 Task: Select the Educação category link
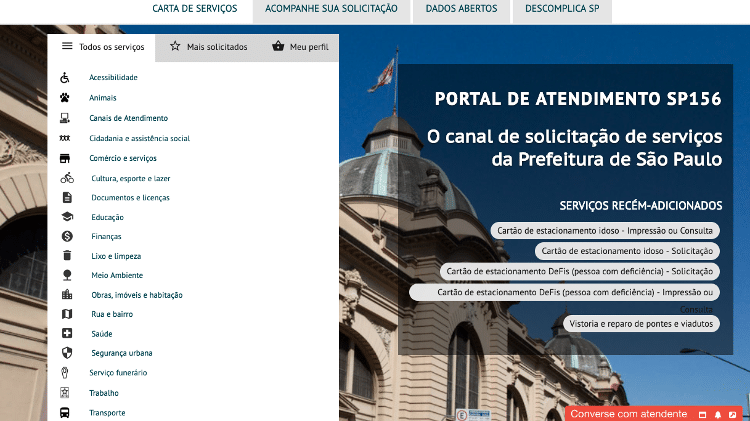(x=108, y=217)
